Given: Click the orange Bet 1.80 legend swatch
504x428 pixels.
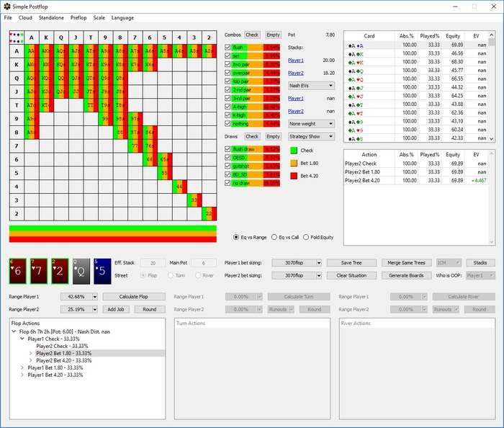Looking at the screenshot, I should click(294, 163).
